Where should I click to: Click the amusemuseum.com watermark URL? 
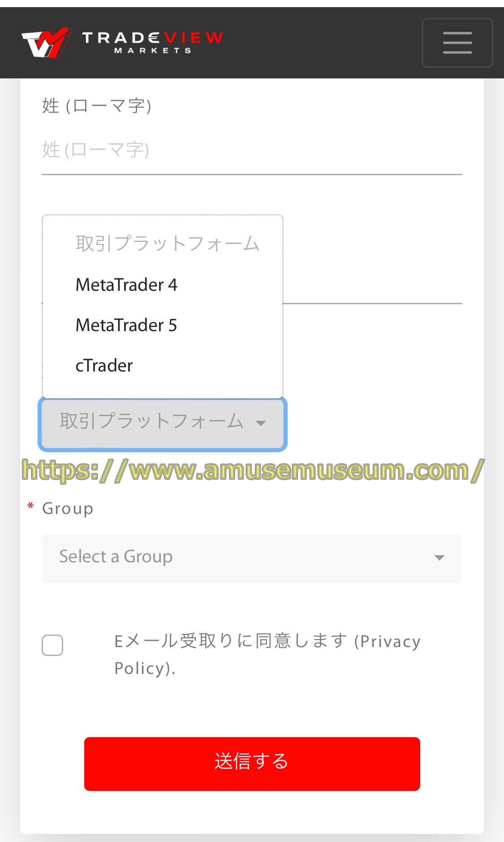point(253,471)
